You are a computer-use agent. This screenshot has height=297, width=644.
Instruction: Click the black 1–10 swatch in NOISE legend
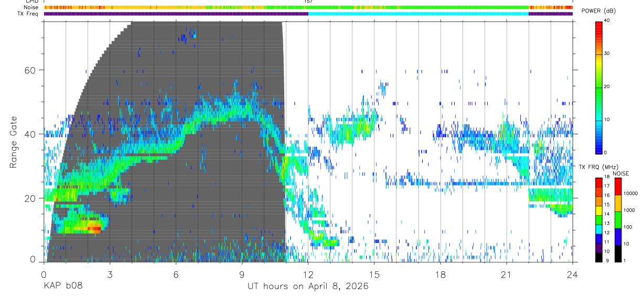tap(618, 253)
